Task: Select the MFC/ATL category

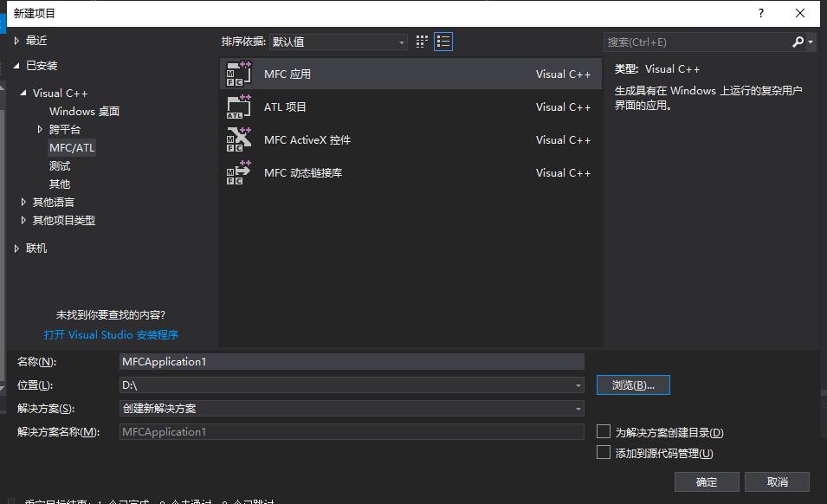Action: [x=72, y=147]
